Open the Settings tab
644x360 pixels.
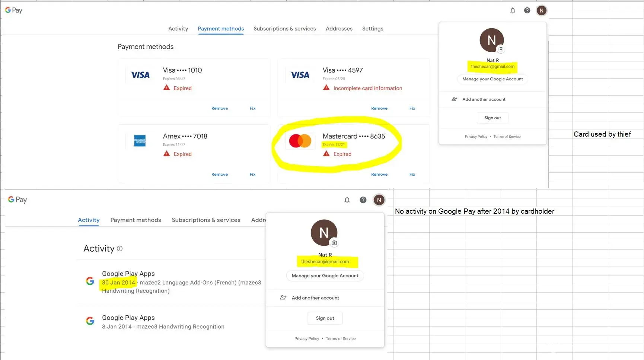372,29
